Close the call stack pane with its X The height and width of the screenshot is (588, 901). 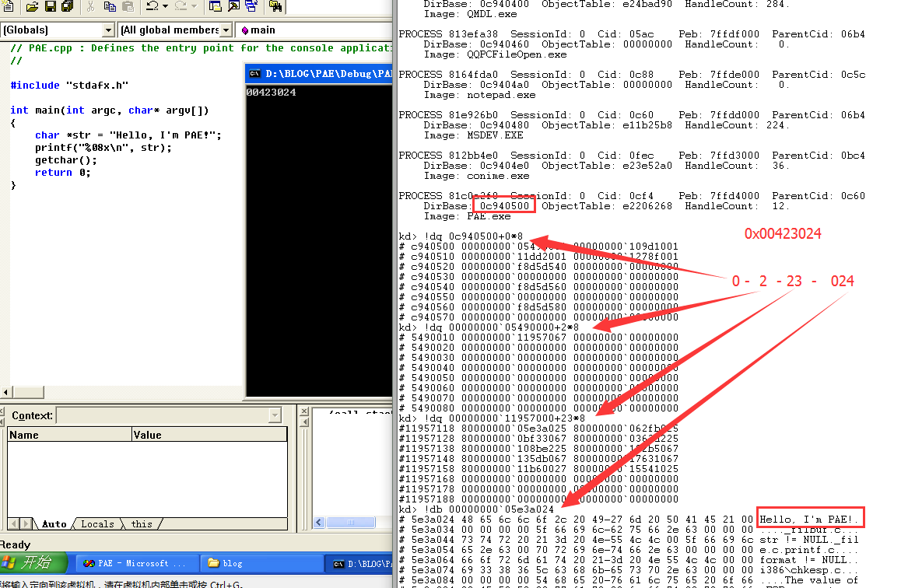[x=304, y=411]
